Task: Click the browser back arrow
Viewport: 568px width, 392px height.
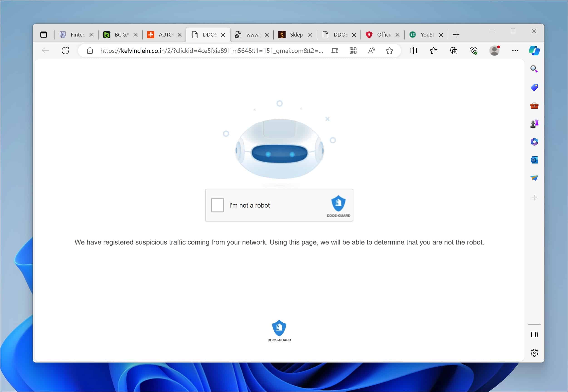Action: [x=45, y=51]
